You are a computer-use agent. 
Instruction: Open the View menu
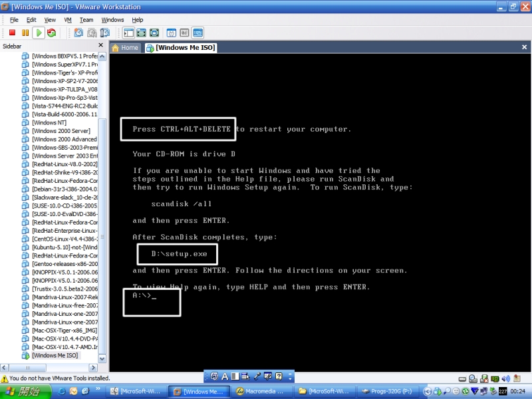point(50,20)
